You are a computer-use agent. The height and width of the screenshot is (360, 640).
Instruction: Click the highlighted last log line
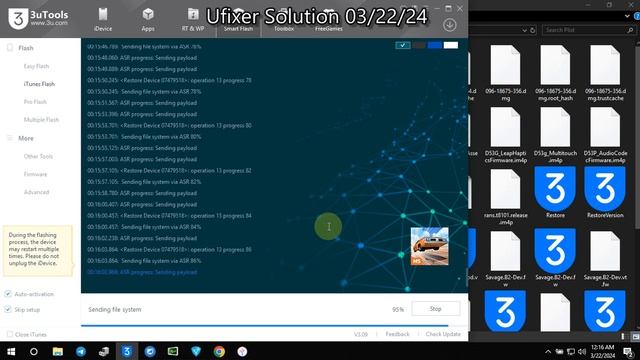pos(142,272)
